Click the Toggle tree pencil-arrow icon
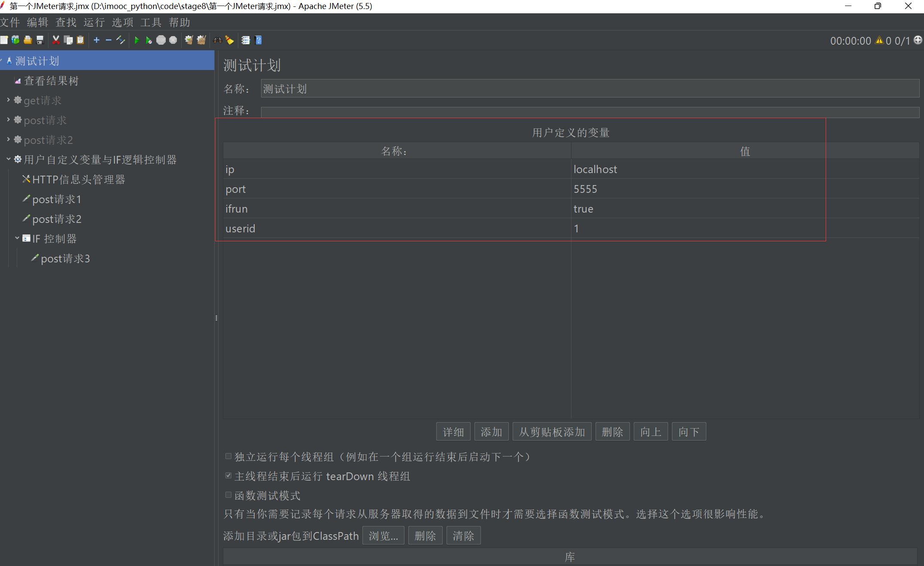The height and width of the screenshot is (566, 924). coord(121,40)
